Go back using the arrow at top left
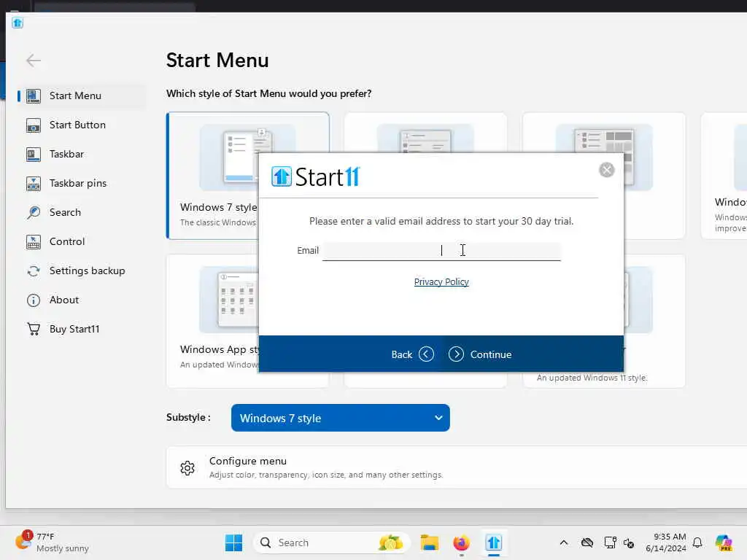 coord(34,61)
